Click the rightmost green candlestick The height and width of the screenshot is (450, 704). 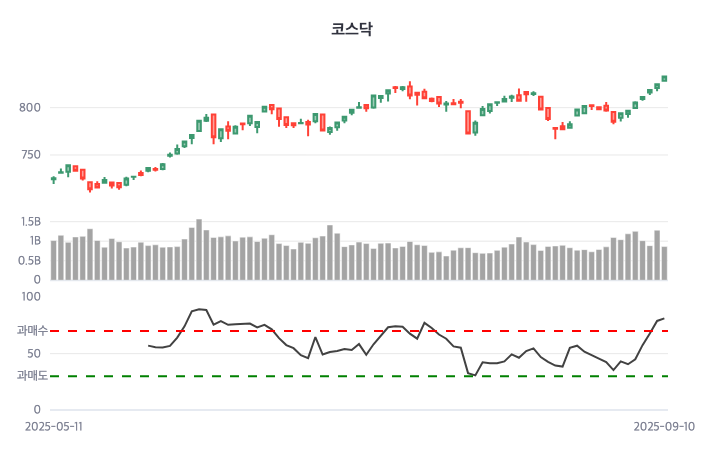pyautogui.click(x=664, y=78)
